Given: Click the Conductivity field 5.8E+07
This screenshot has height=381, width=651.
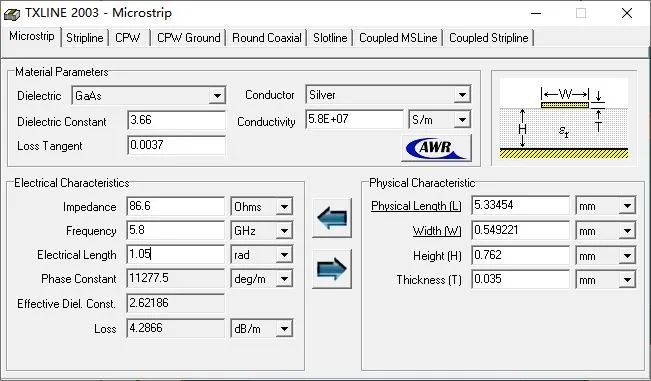Looking at the screenshot, I should 355,120.
